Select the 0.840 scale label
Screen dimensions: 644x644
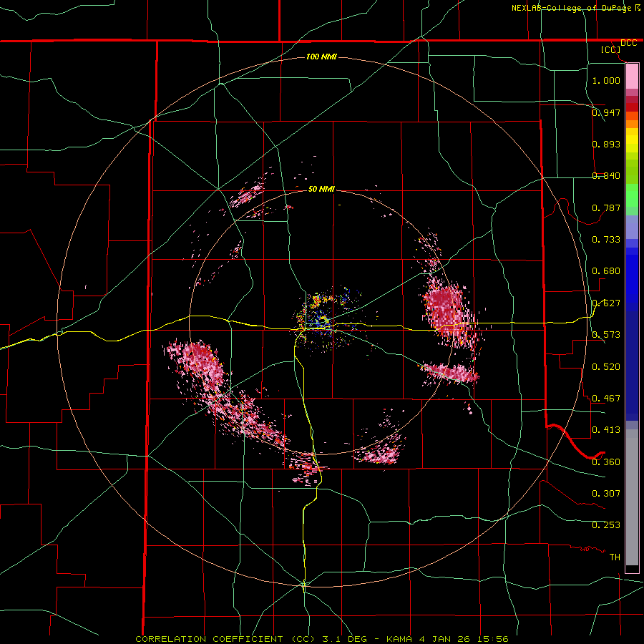[x=606, y=175]
